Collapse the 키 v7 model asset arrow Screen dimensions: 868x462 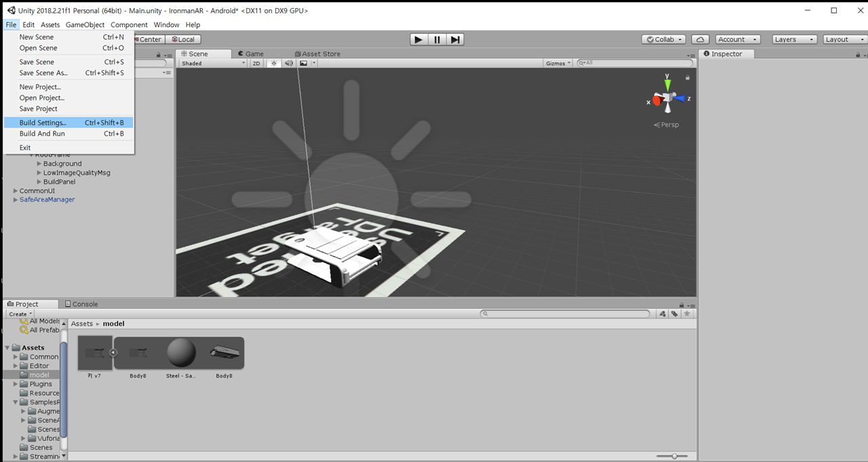coord(113,352)
